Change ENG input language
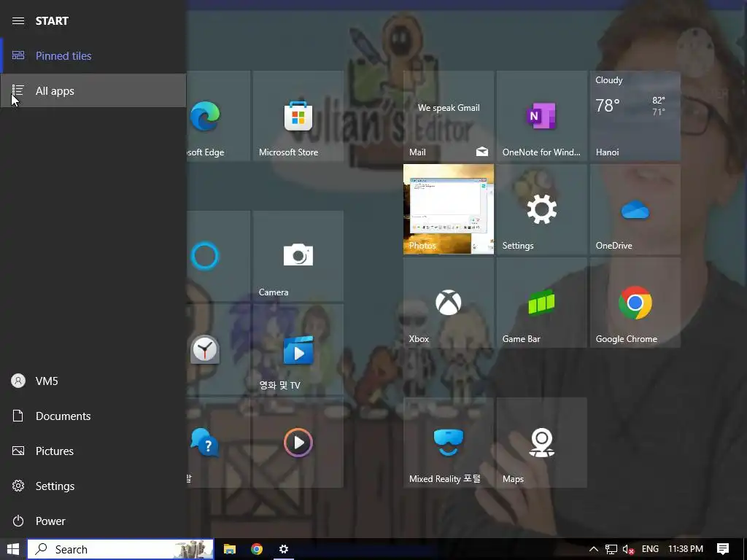 (650, 549)
